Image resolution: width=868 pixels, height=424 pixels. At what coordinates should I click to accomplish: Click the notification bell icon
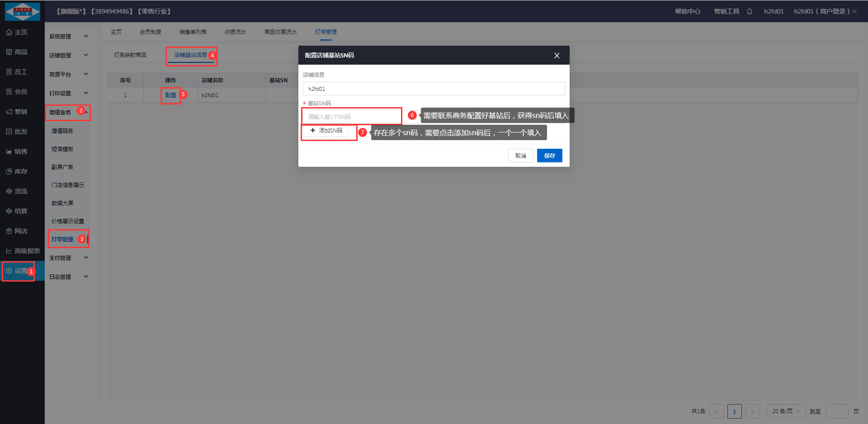click(750, 11)
